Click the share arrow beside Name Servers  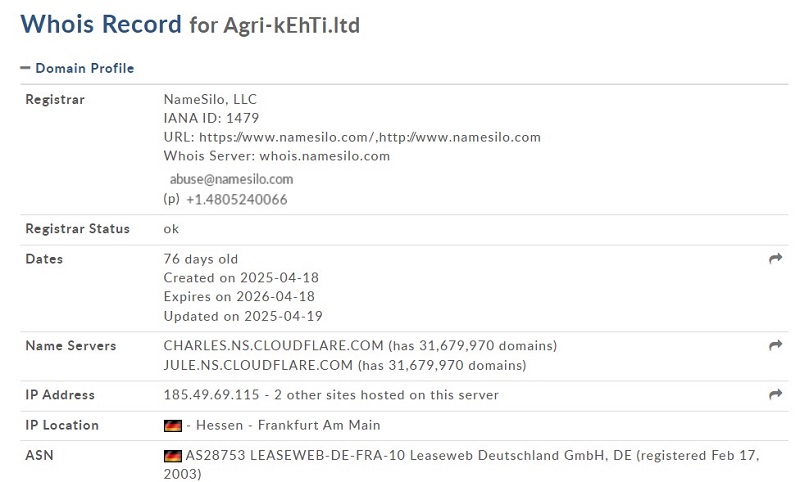pyautogui.click(x=776, y=345)
